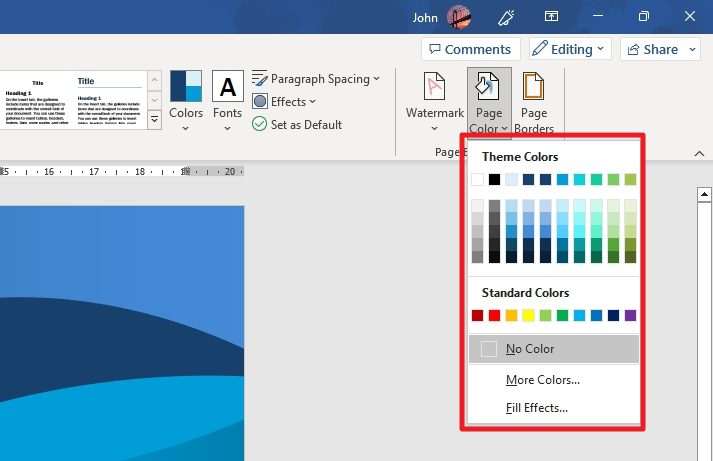Screen dimensions: 713x461
Task: Open the theme Colors gallery
Action: pyautogui.click(x=186, y=101)
